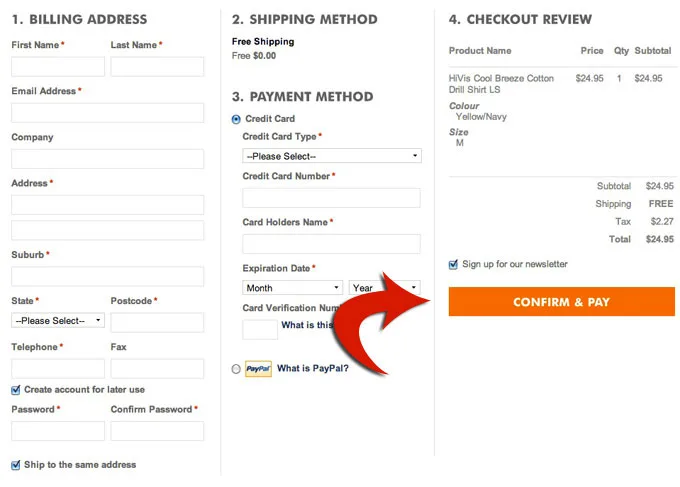Open the State dropdown
Screen dimensions: 680x487
point(58,321)
